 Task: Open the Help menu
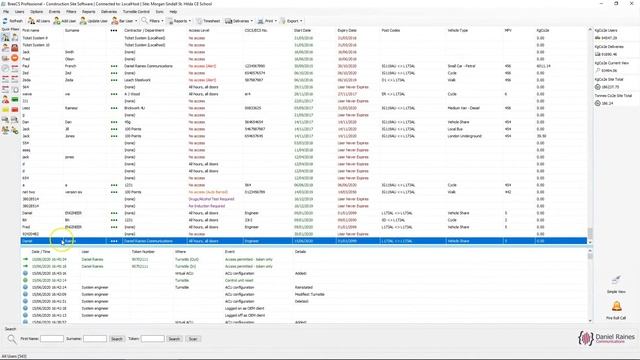coord(173,12)
